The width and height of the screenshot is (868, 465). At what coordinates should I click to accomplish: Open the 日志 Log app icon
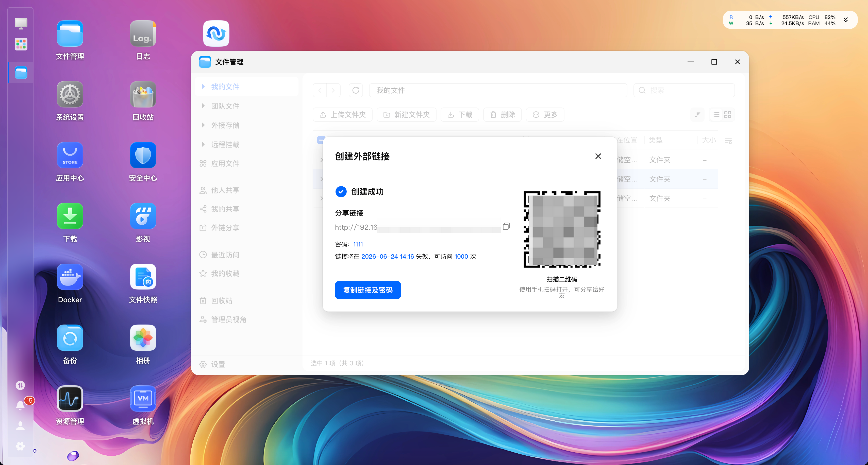click(143, 34)
